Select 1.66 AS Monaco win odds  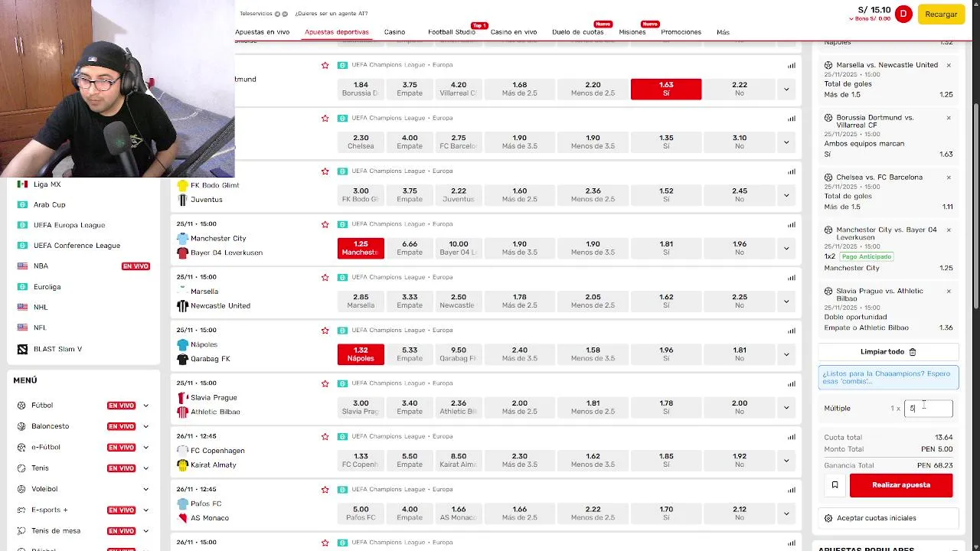tap(459, 514)
